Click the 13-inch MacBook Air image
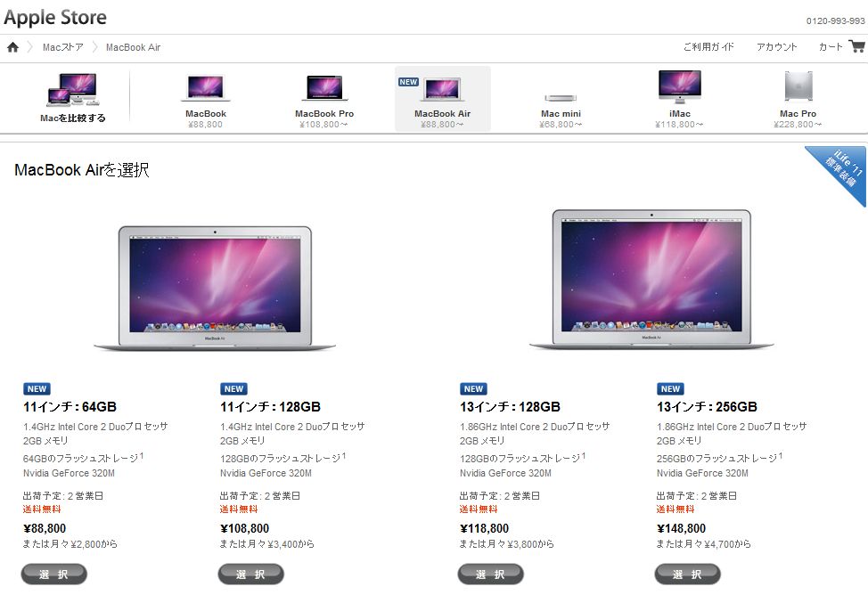868x603 pixels. (651, 280)
